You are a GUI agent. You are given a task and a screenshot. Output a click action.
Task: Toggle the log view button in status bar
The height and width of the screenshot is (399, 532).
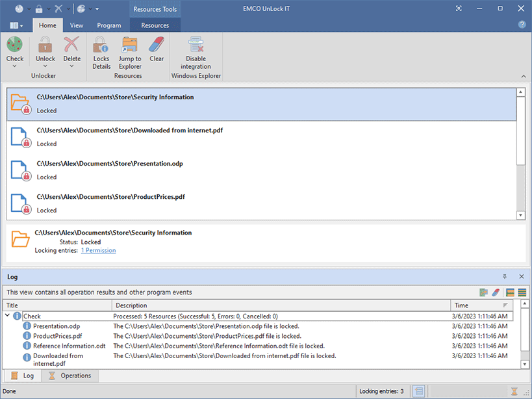(420, 391)
